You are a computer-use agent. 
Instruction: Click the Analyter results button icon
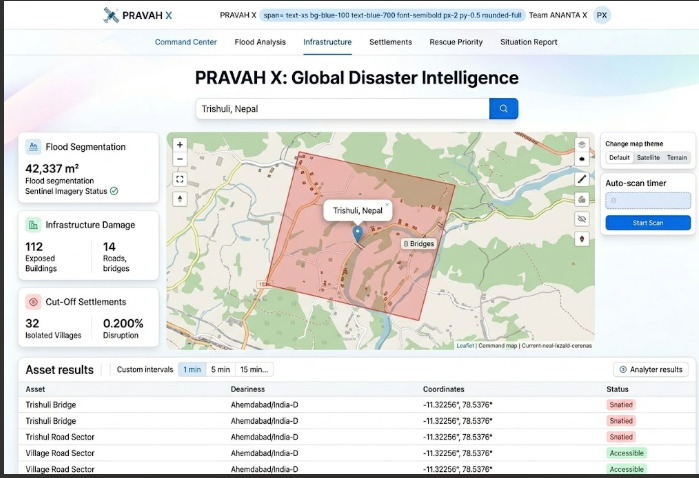623,370
